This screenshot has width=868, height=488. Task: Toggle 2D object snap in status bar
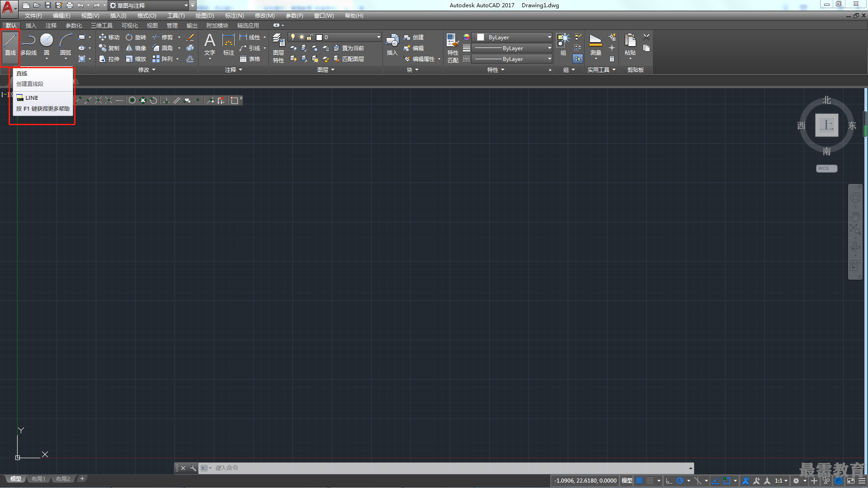[727, 481]
